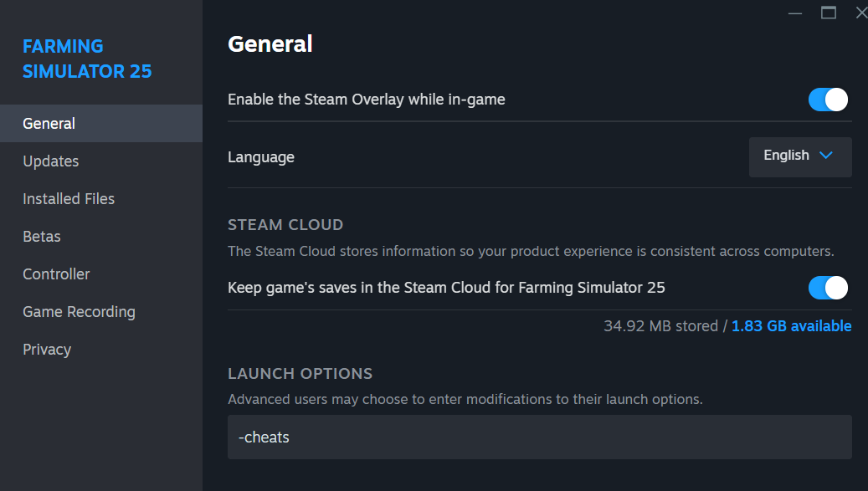This screenshot has width=868, height=491.
Task: Click inside the launch options field
Action: click(539, 437)
